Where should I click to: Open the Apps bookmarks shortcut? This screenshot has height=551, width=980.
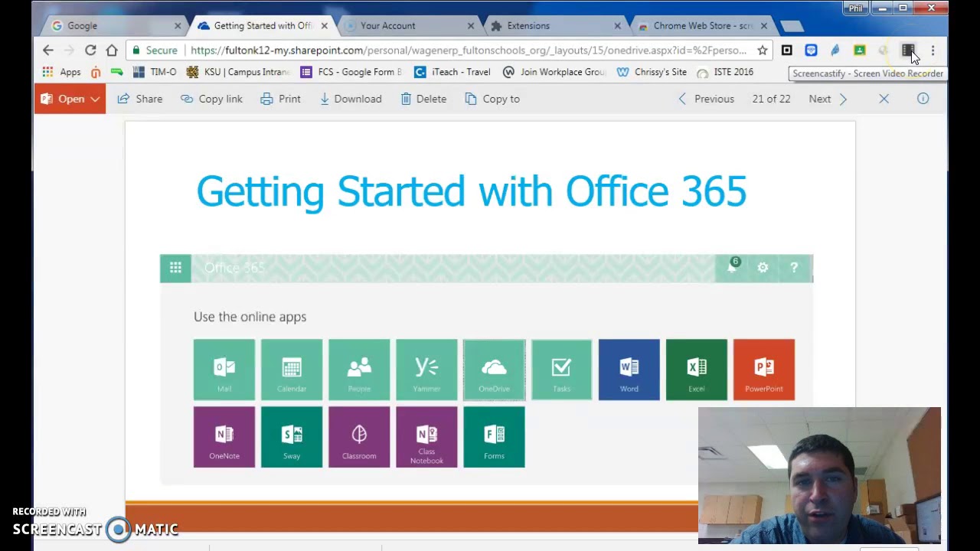(x=61, y=72)
